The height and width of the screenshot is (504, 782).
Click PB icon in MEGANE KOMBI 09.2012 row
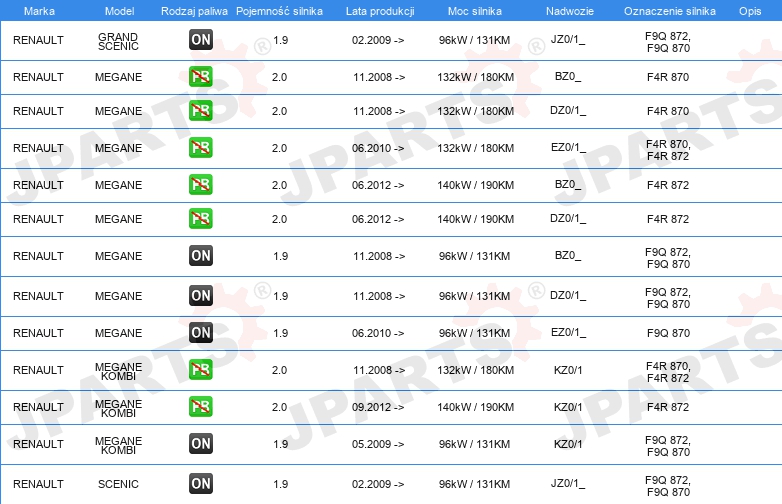[x=201, y=406]
